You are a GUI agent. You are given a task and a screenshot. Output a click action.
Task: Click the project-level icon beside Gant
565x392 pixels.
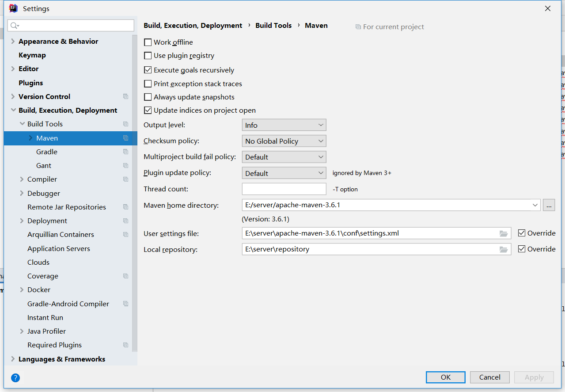click(126, 165)
